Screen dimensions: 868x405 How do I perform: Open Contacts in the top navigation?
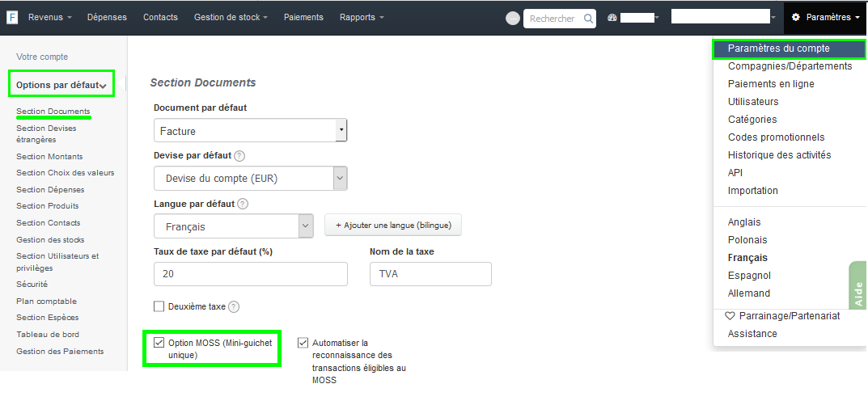tap(160, 17)
